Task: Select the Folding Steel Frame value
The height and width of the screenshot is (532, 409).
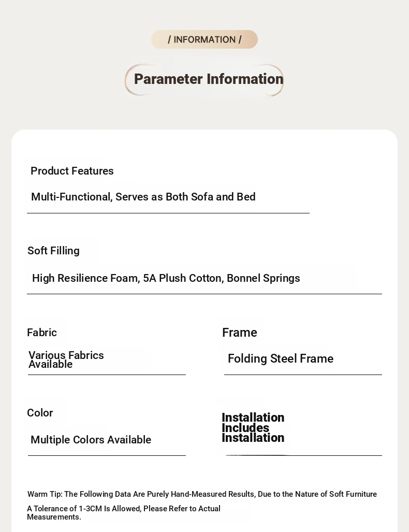Action: pos(281,358)
